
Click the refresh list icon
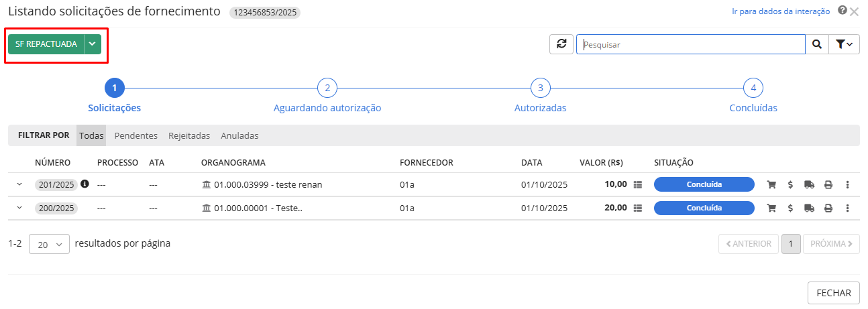click(x=561, y=44)
